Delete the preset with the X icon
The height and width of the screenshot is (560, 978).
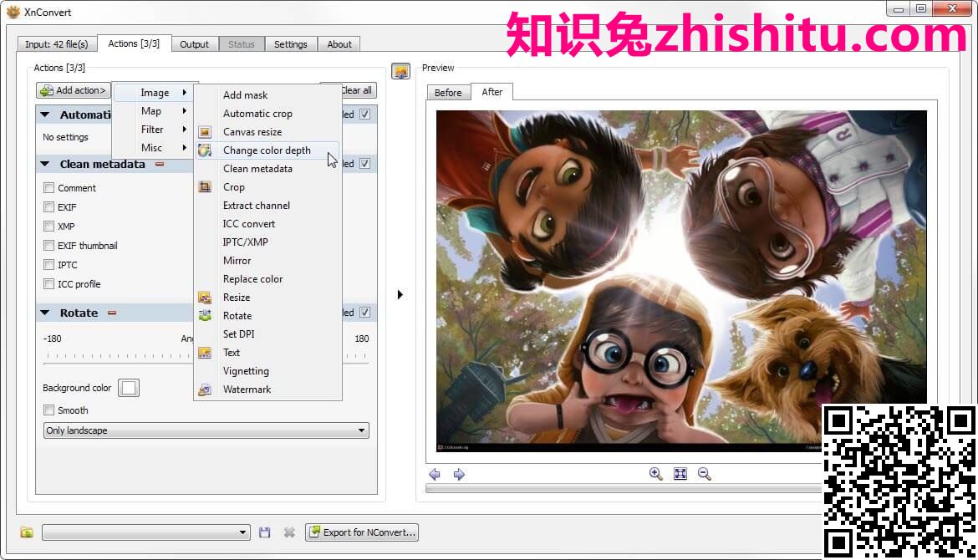289,532
